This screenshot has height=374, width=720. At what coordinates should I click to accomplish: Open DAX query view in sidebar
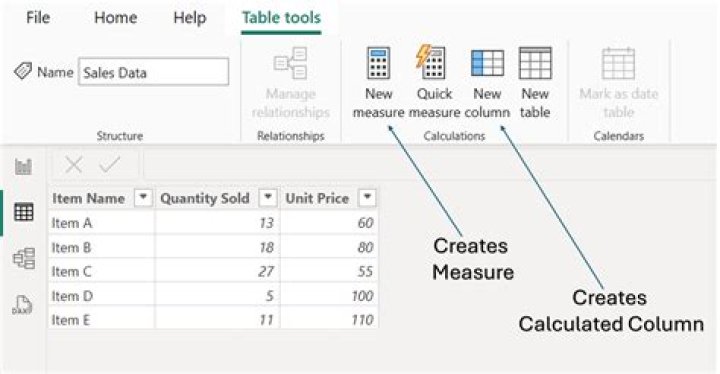(22, 305)
